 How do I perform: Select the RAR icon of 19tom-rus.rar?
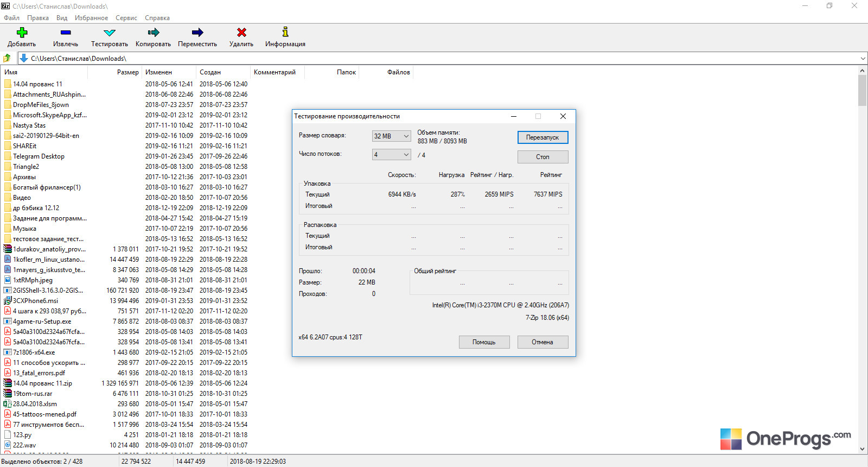[8, 394]
